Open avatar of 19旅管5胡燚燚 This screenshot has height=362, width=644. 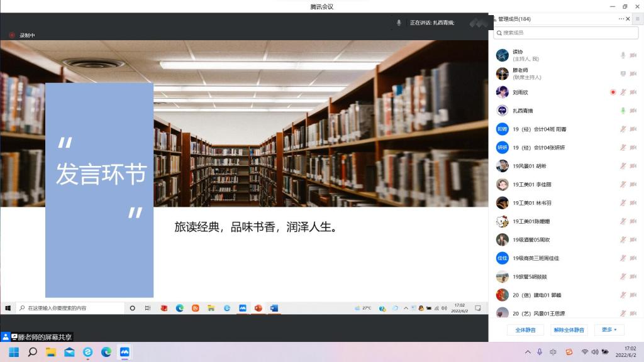pyautogui.click(x=502, y=277)
